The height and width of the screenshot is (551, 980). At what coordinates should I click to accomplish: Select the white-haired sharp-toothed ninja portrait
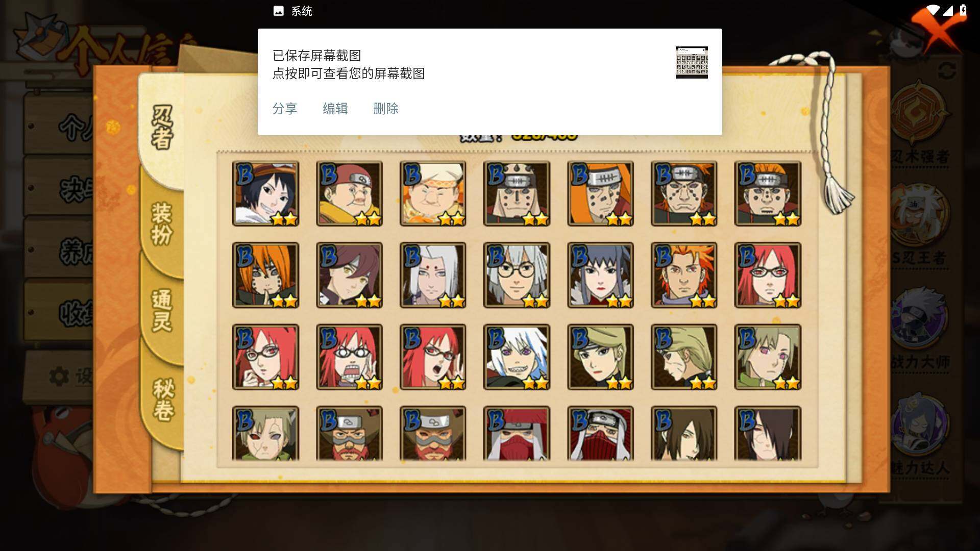(517, 357)
